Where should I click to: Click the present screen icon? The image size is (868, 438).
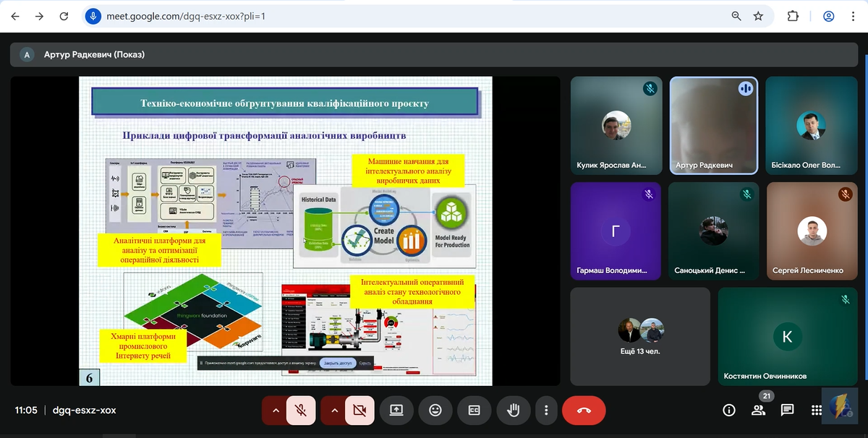point(396,410)
